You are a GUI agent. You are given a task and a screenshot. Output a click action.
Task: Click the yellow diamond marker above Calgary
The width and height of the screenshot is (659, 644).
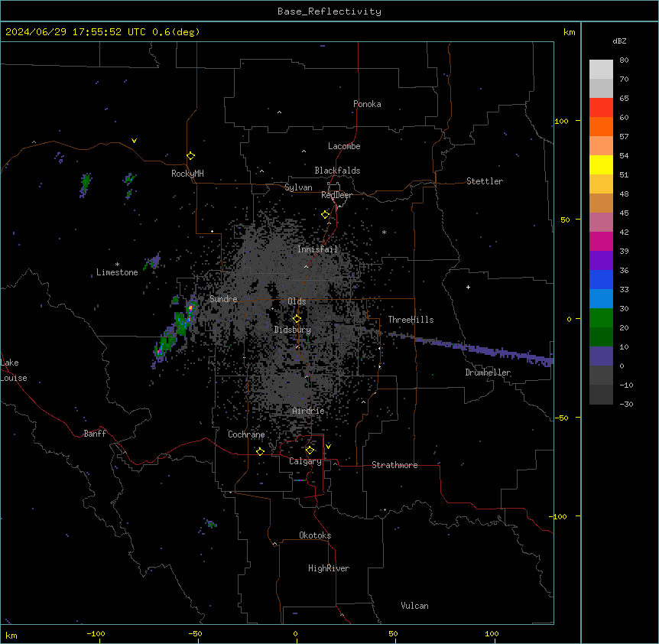[x=310, y=450]
